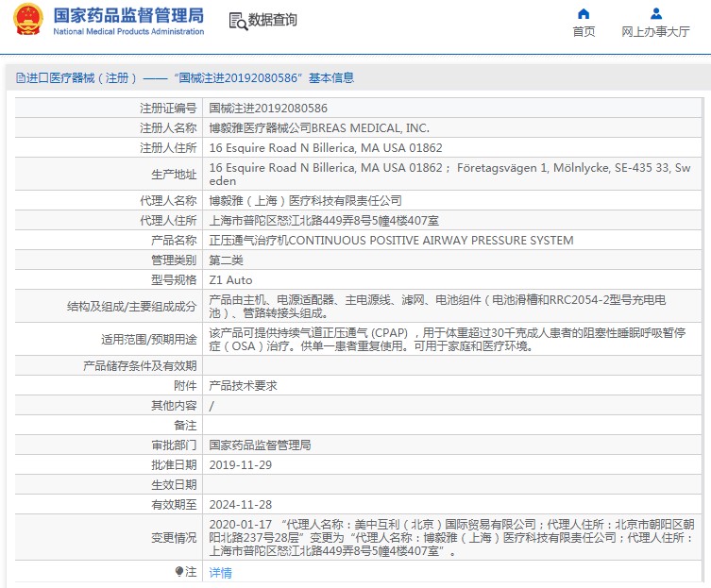Click the 管理类别 row label
This screenshot has width=711, height=588.
click(x=174, y=260)
